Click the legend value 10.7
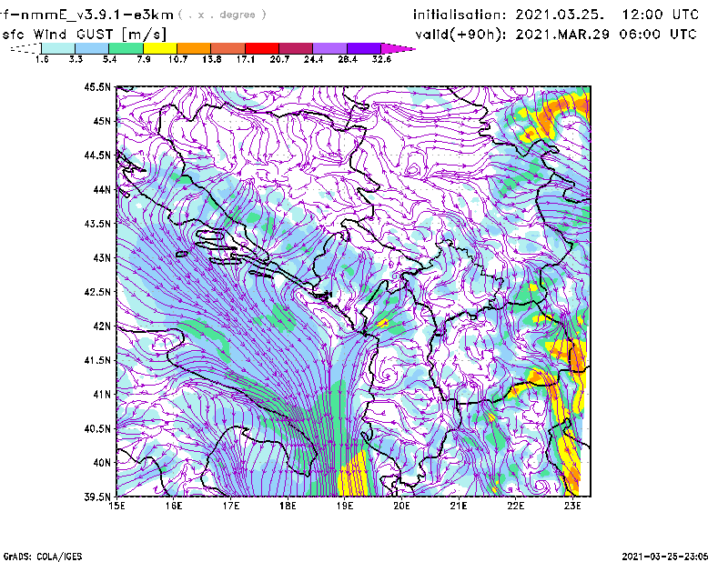Screen dimensions: 728x562 tap(177, 59)
